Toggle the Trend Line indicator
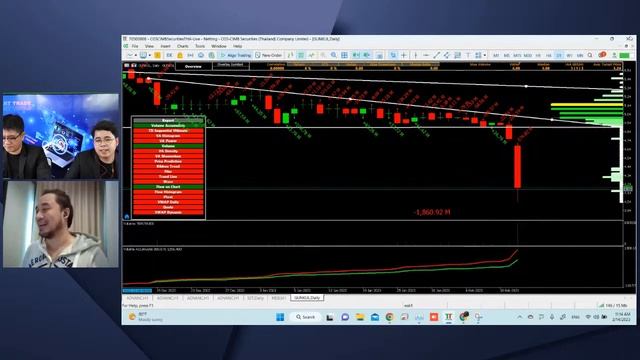 (x=168, y=176)
